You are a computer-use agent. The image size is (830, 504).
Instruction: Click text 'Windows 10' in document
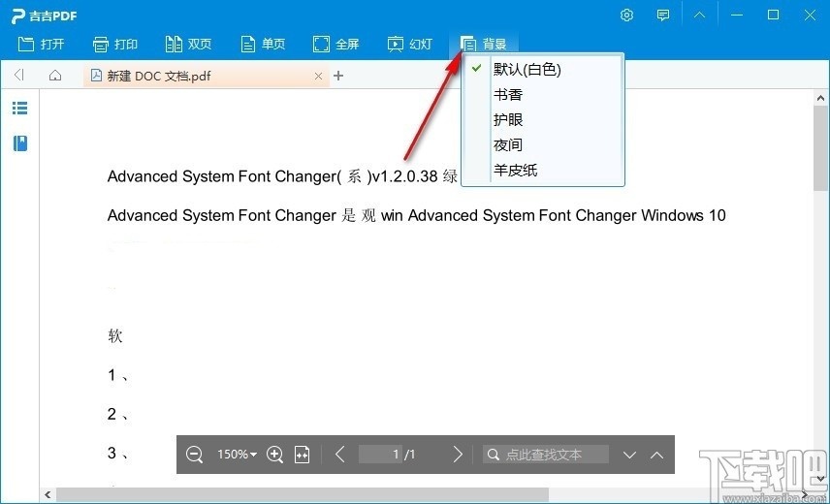point(683,215)
